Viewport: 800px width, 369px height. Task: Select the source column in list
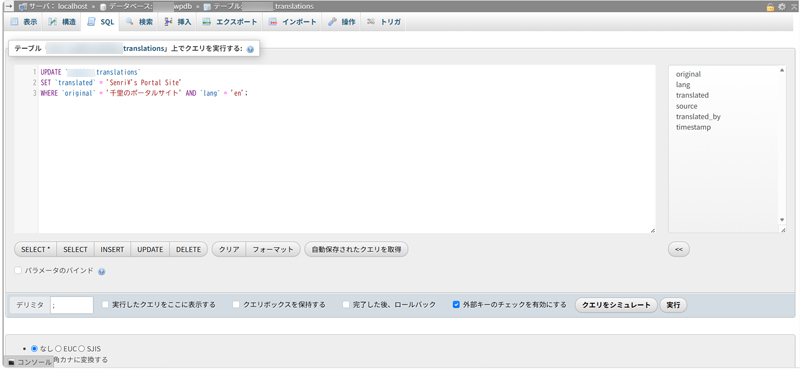(687, 106)
